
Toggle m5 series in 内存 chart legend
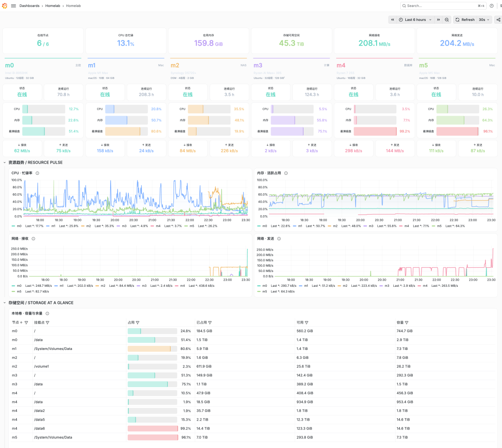click(436, 226)
